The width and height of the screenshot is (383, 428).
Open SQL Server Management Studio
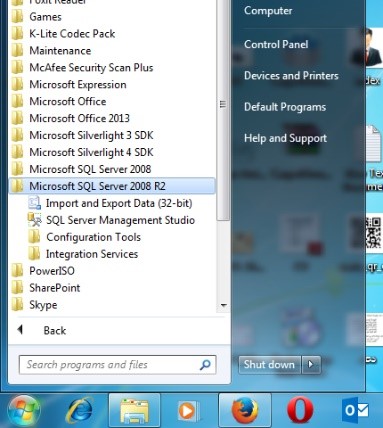pos(112,220)
